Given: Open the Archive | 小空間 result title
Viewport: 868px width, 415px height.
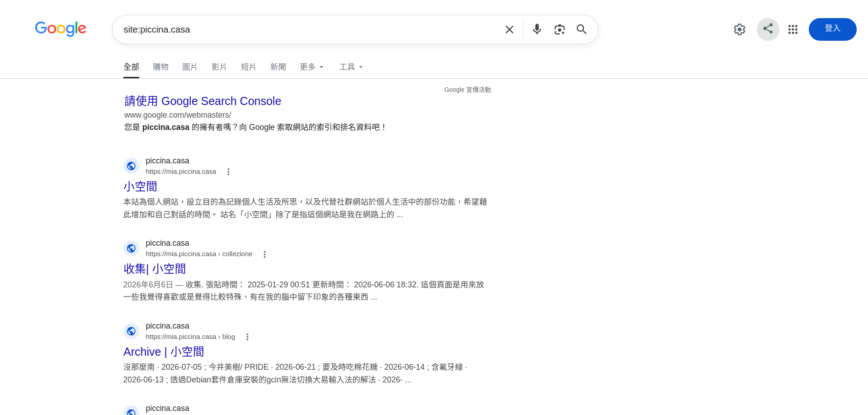Looking at the screenshot, I should [164, 352].
